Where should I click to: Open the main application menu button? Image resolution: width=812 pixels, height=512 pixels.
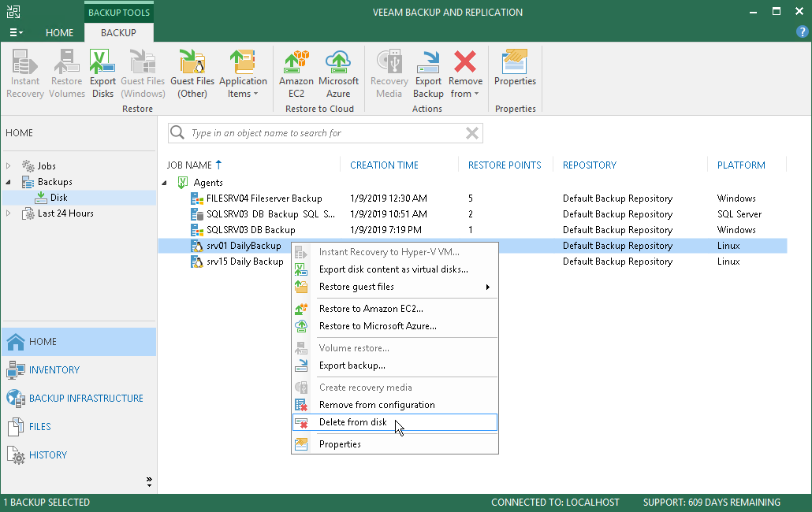point(16,32)
